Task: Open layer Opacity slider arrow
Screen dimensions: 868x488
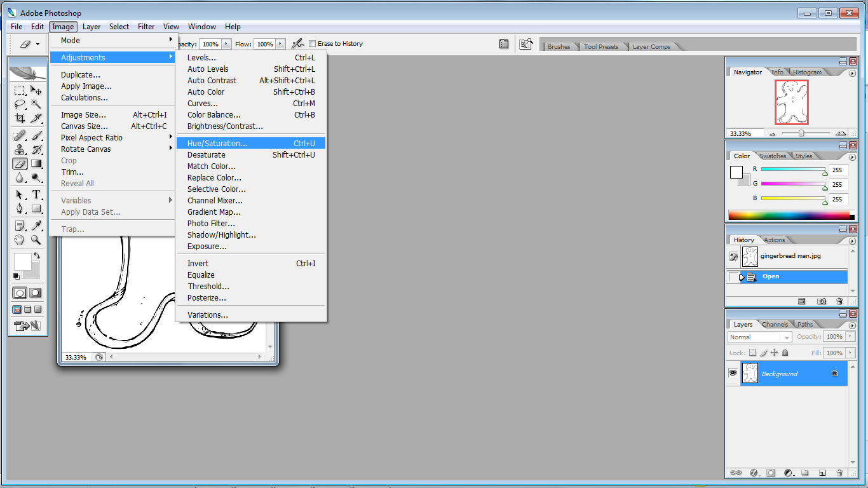Action: tap(849, 337)
